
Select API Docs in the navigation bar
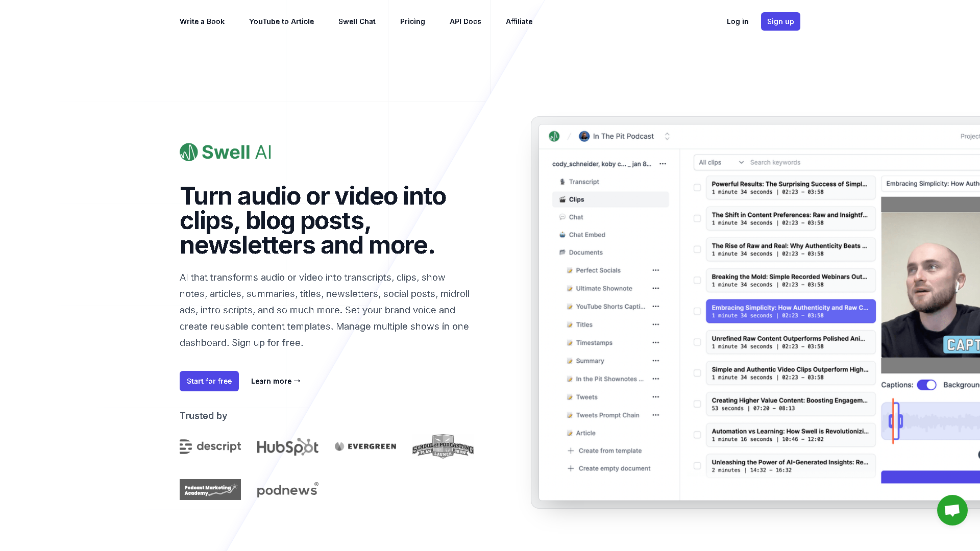pyautogui.click(x=465, y=21)
